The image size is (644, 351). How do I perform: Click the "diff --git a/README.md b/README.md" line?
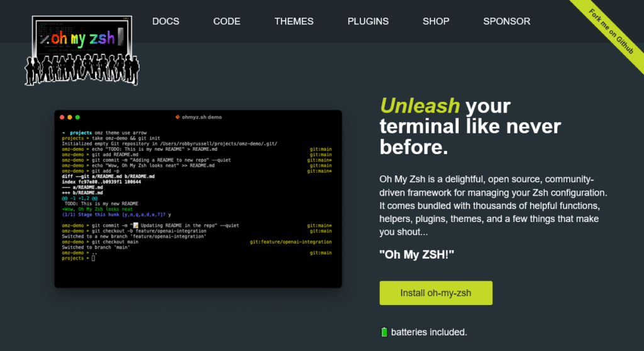click(x=108, y=176)
